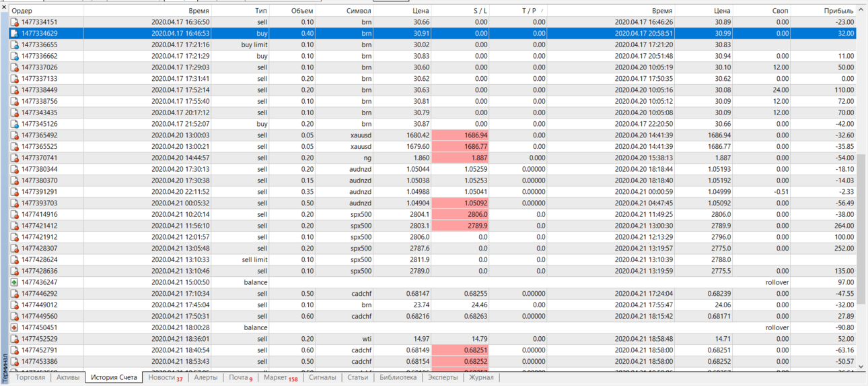Switch to the Эксперты tab

(443, 378)
